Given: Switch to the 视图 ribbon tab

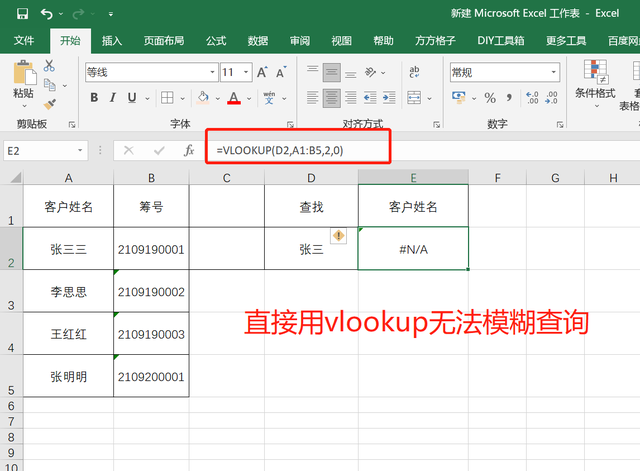Looking at the screenshot, I should pos(341,40).
